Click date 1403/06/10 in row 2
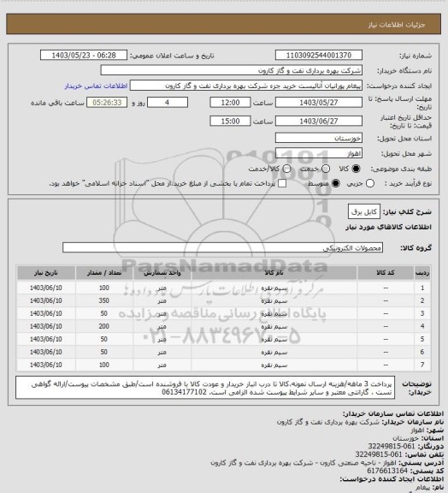Viewport: 448px width, 493px height. click(x=46, y=300)
